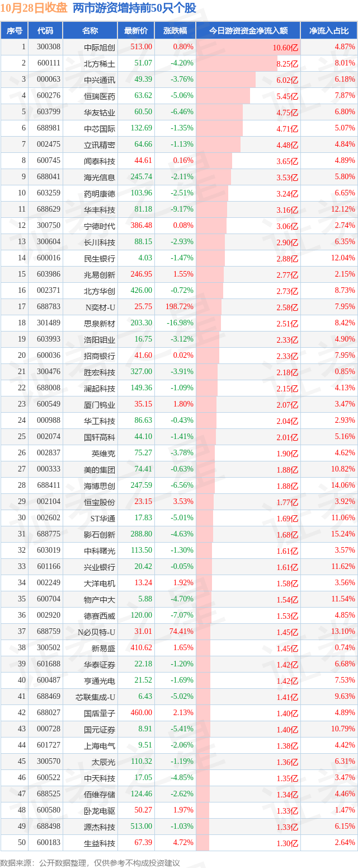Click stock name 招商银行
The width and height of the screenshot is (358, 868).
point(100,356)
